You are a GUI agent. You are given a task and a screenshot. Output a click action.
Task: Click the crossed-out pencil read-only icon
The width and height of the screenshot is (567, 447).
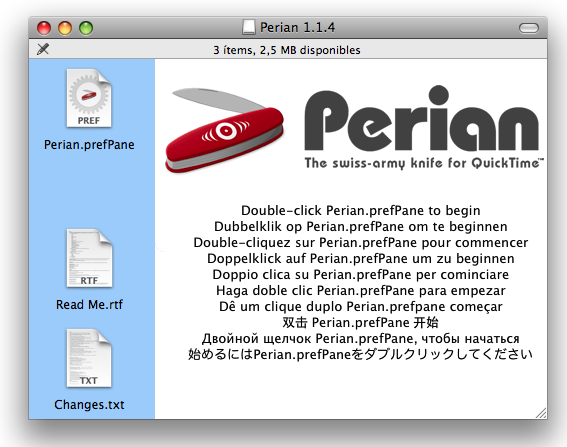[x=43, y=49]
